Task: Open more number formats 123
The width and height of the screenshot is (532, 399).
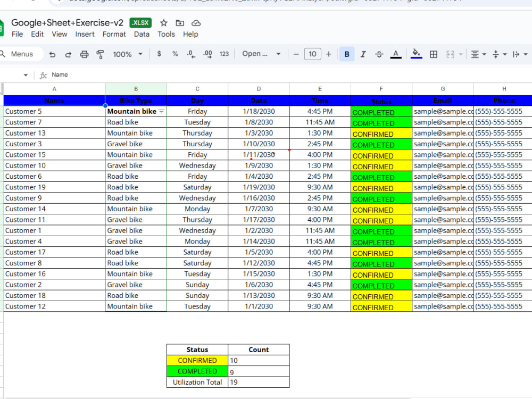Action: click(x=224, y=54)
